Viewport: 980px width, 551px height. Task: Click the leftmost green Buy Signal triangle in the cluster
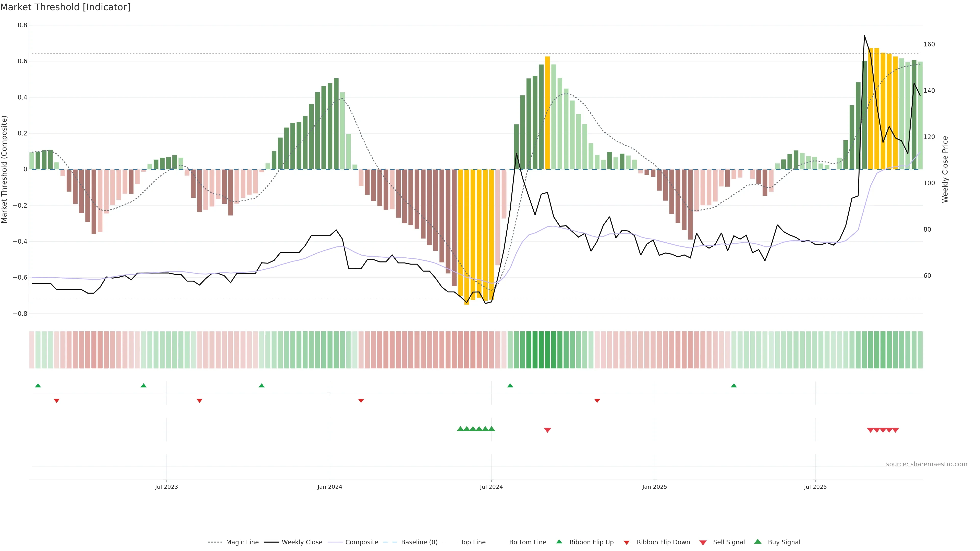tap(460, 429)
